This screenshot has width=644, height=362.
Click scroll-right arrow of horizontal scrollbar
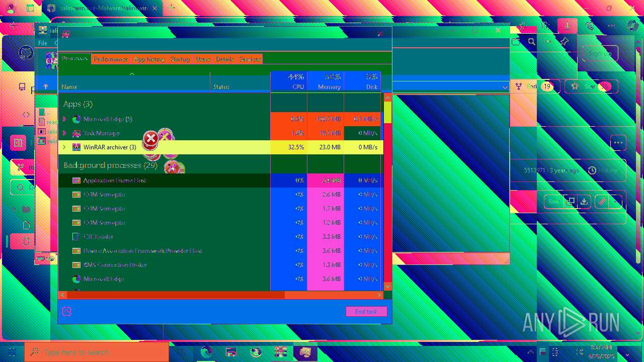pyautogui.click(x=379, y=295)
